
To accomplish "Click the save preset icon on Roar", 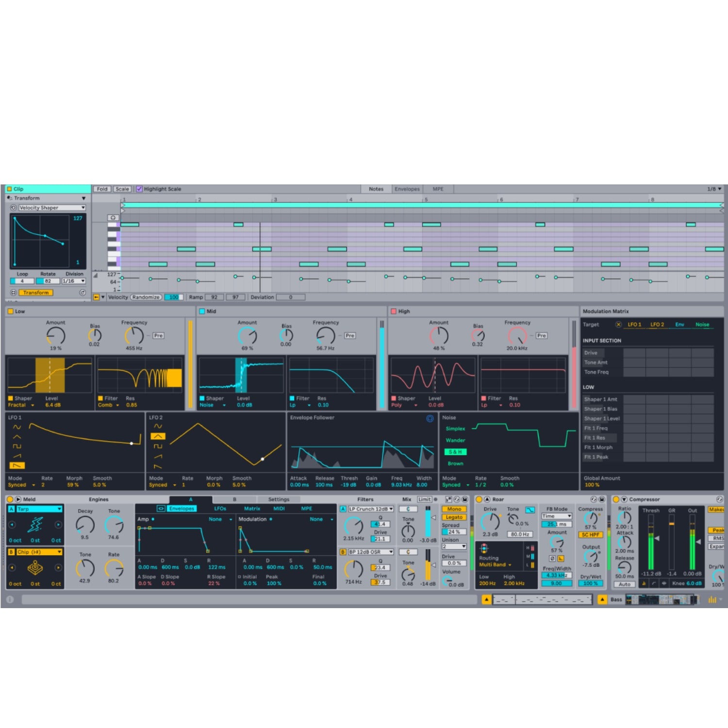I will point(602,499).
